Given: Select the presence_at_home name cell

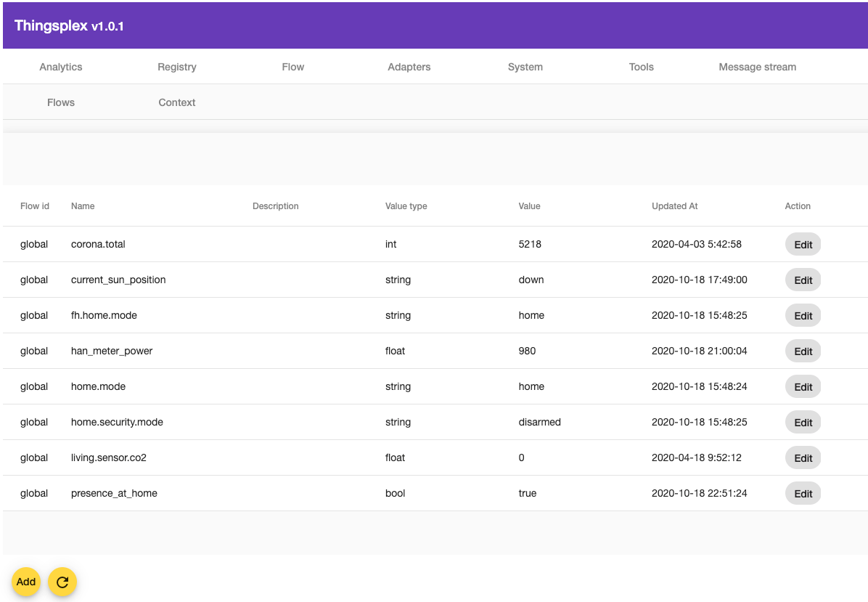Looking at the screenshot, I should (114, 494).
